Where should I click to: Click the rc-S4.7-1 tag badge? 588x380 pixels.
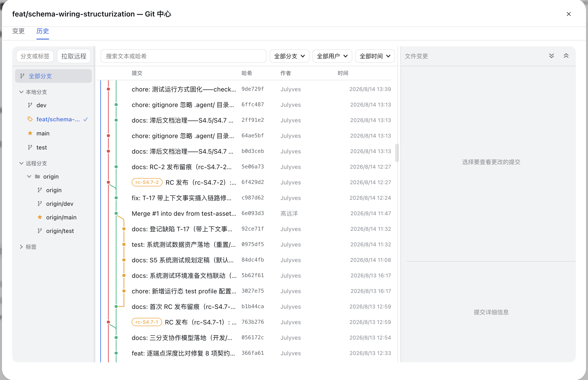click(x=147, y=322)
